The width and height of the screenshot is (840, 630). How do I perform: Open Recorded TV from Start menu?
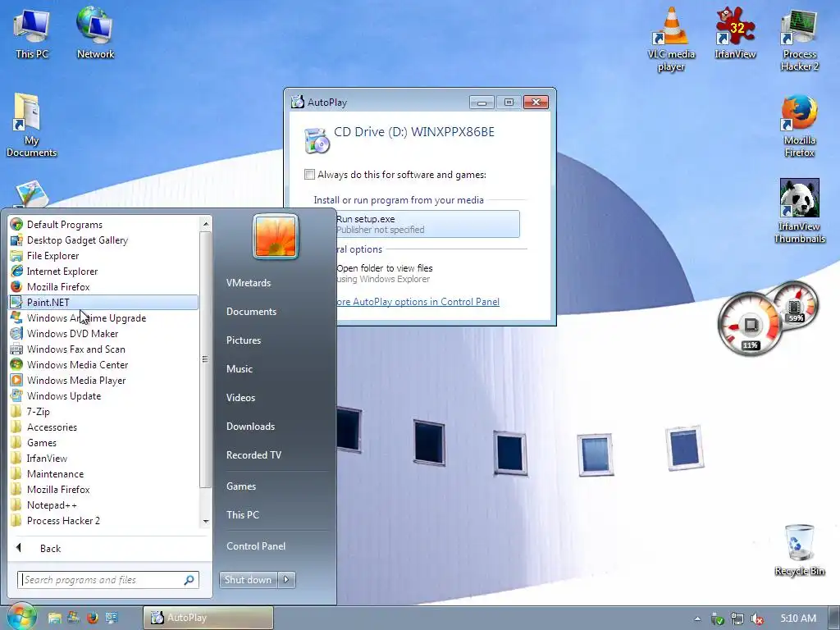(254, 454)
